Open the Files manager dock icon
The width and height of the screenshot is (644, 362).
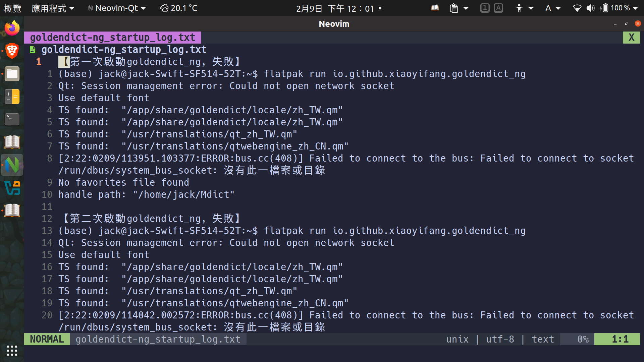tap(12, 74)
